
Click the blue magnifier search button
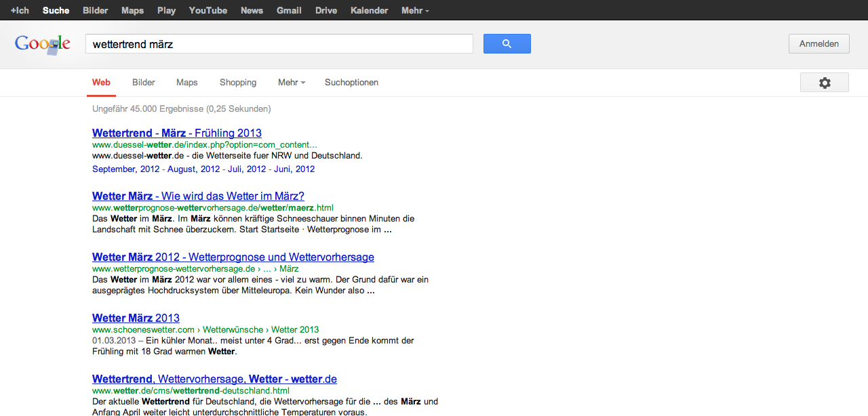point(507,44)
